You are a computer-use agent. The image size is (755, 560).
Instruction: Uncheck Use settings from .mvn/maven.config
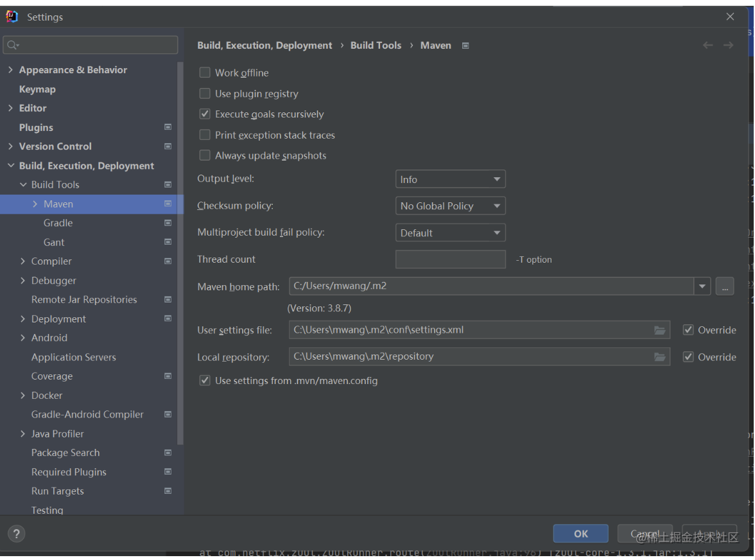(205, 380)
